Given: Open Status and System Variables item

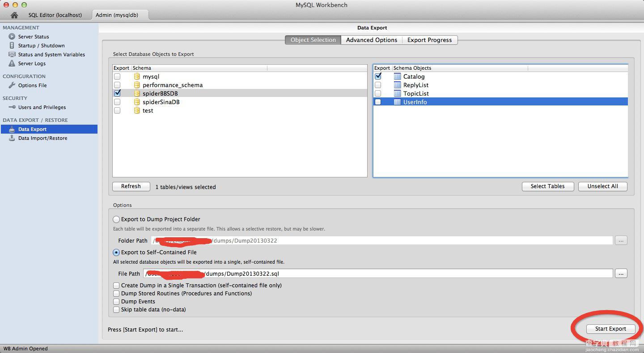Looking at the screenshot, I should tap(51, 55).
